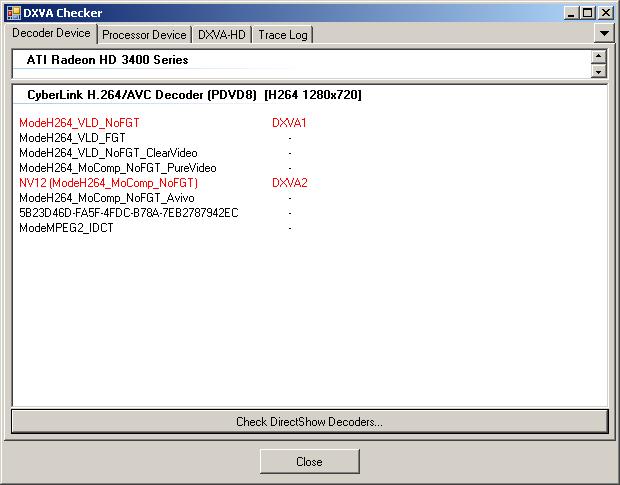
Task: Click the DXVA Checker title bar icon
Action: [12, 12]
